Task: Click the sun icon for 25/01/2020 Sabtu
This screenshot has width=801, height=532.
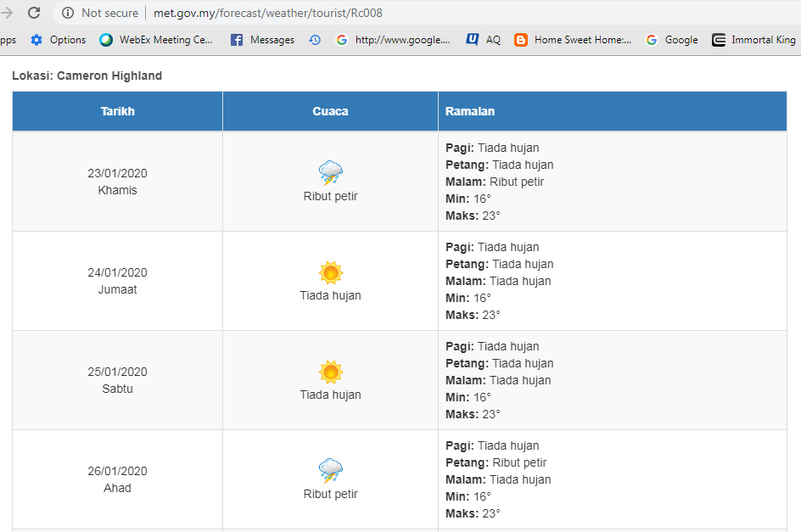Action: point(331,372)
